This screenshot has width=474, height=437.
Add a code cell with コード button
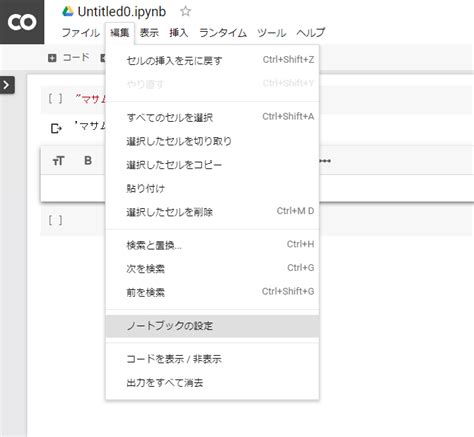click(x=69, y=58)
